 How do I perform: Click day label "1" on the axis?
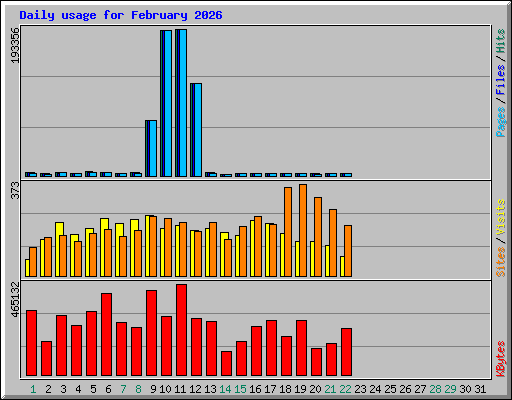[x=33, y=389]
